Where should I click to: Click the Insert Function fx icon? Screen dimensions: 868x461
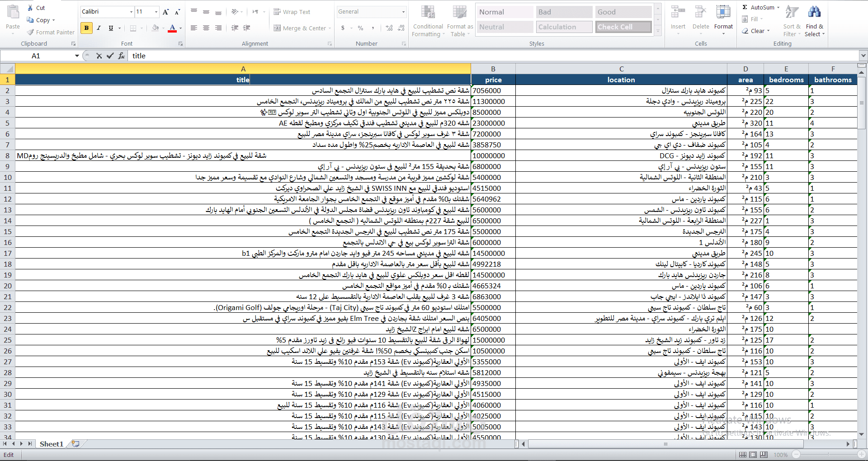pos(122,56)
